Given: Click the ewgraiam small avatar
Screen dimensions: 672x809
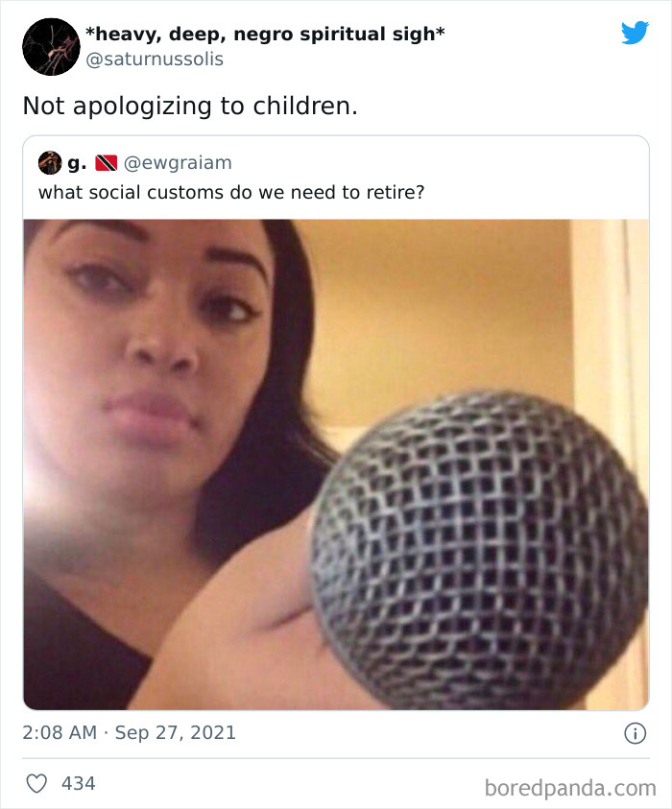Looking at the screenshot, I should [x=50, y=162].
